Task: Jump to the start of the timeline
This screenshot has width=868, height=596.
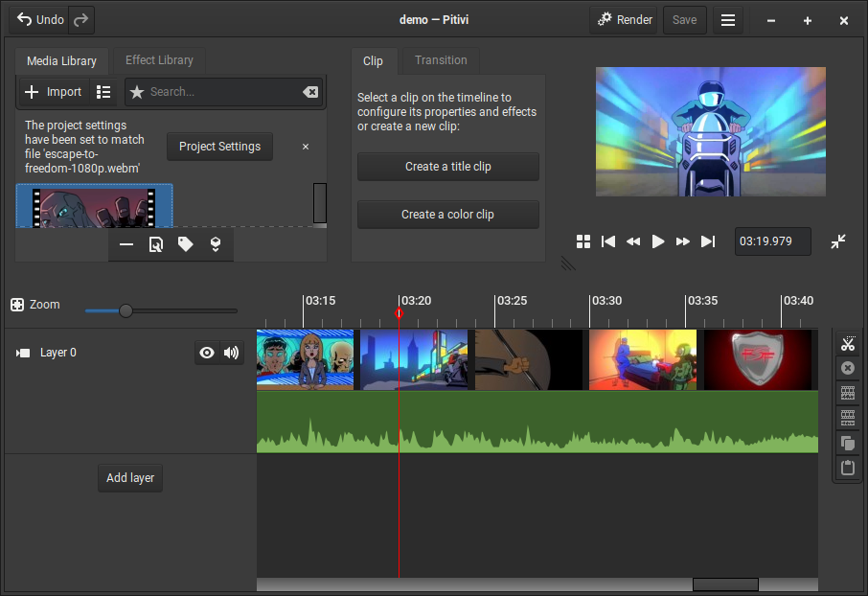Action: (608, 241)
